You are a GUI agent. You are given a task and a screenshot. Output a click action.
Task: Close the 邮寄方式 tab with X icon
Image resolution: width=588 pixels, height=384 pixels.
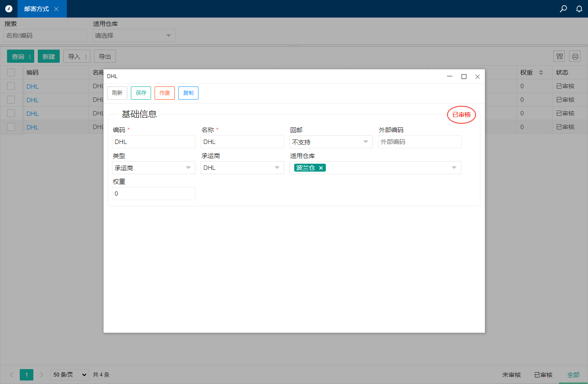(56, 9)
